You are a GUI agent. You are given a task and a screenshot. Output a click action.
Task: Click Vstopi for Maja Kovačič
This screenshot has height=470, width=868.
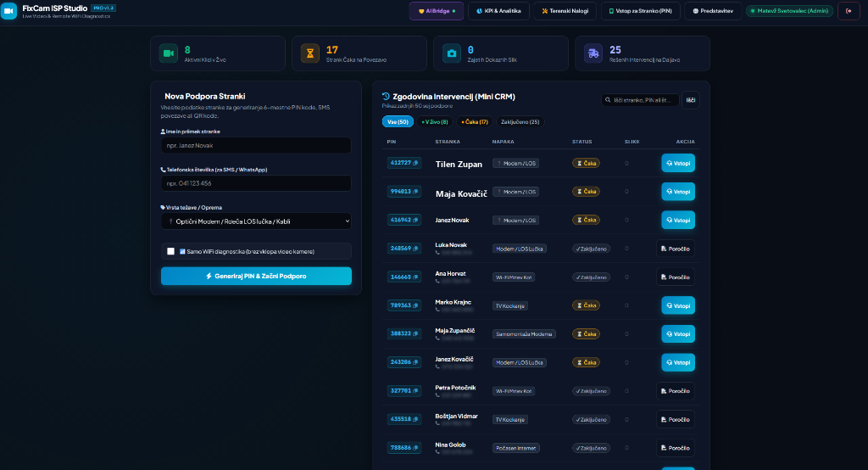coord(678,192)
